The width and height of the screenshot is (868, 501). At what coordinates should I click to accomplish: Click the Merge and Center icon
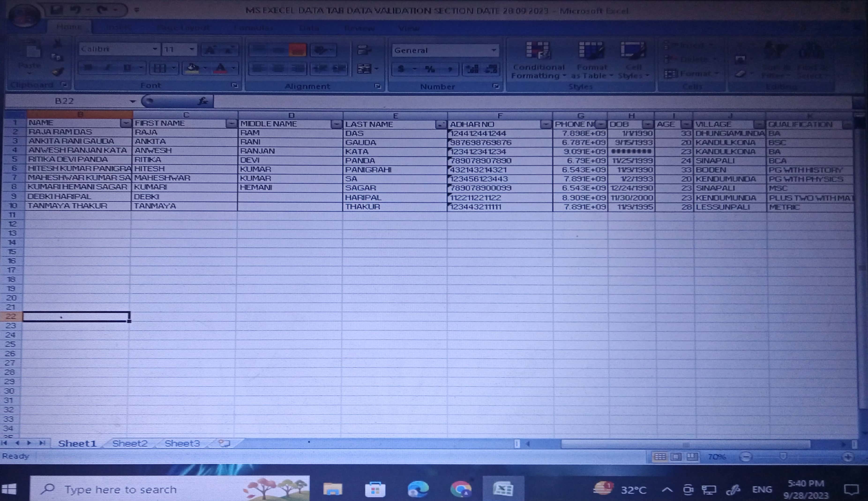coord(364,69)
